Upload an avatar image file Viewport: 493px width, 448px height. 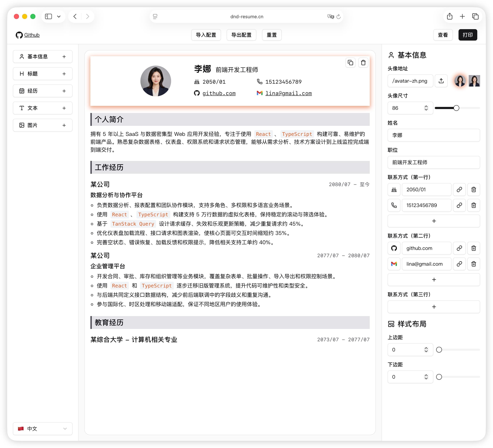click(x=441, y=81)
